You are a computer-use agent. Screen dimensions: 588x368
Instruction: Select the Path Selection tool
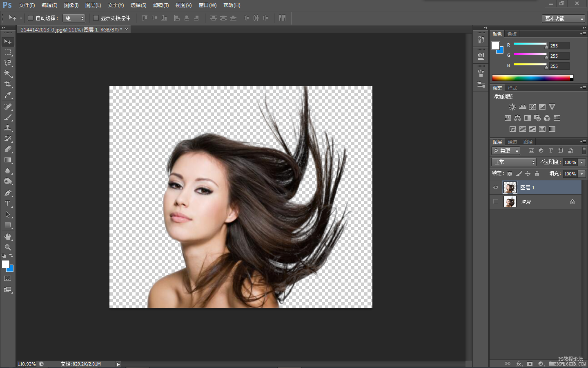tap(8, 214)
